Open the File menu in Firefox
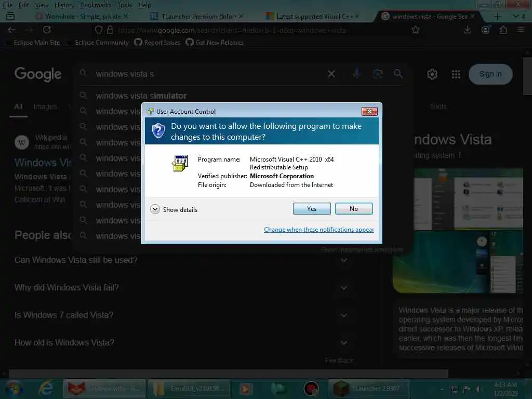 coord(7,5)
